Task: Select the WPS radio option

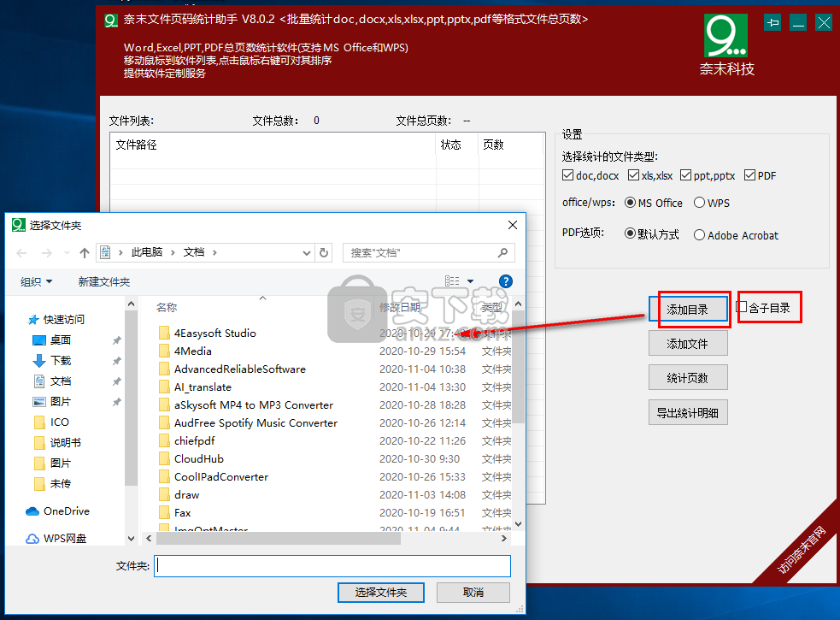Action: (x=699, y=203)
